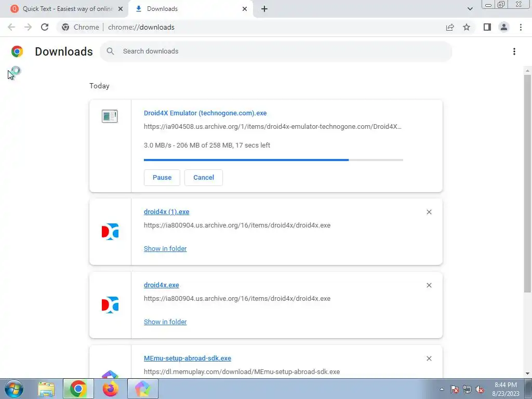Viewport: 532px width, 399px height.
Task: Open Downloads page more actions menu
Action: (x=514, y=51)
